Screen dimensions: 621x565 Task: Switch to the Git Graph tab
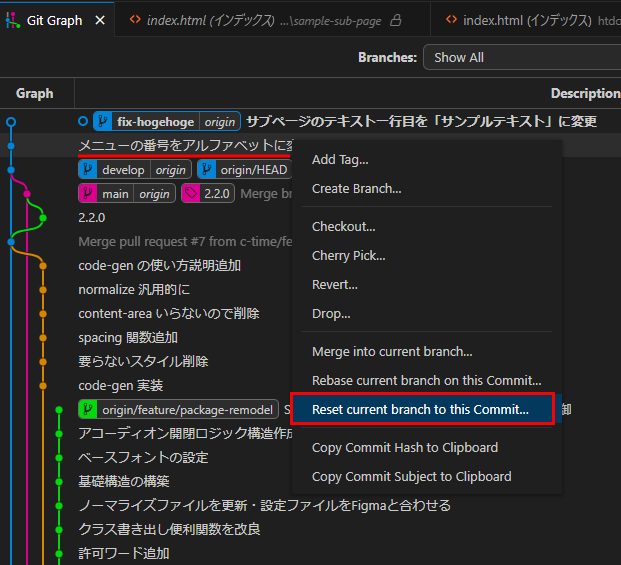[x=54, y=20]
